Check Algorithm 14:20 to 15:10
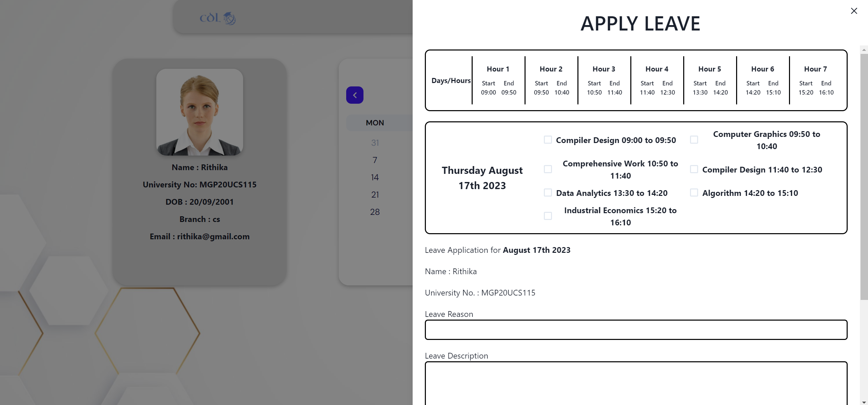 [x=694, y=193]
